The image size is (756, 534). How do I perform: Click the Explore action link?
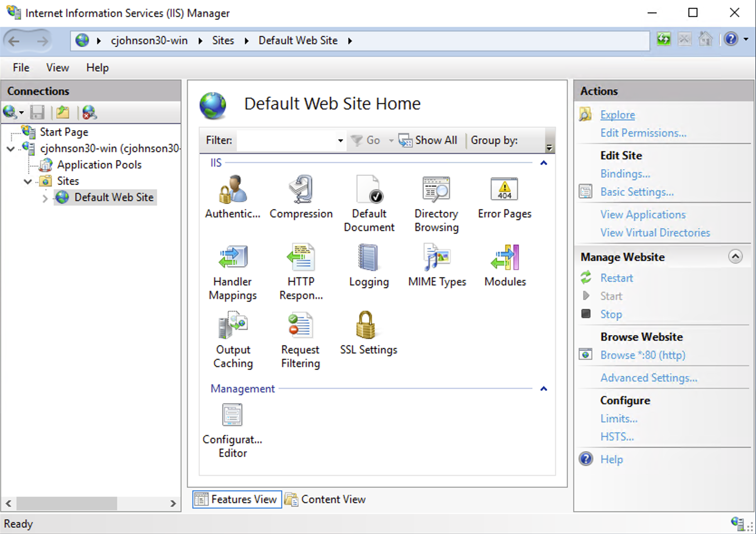618,115
